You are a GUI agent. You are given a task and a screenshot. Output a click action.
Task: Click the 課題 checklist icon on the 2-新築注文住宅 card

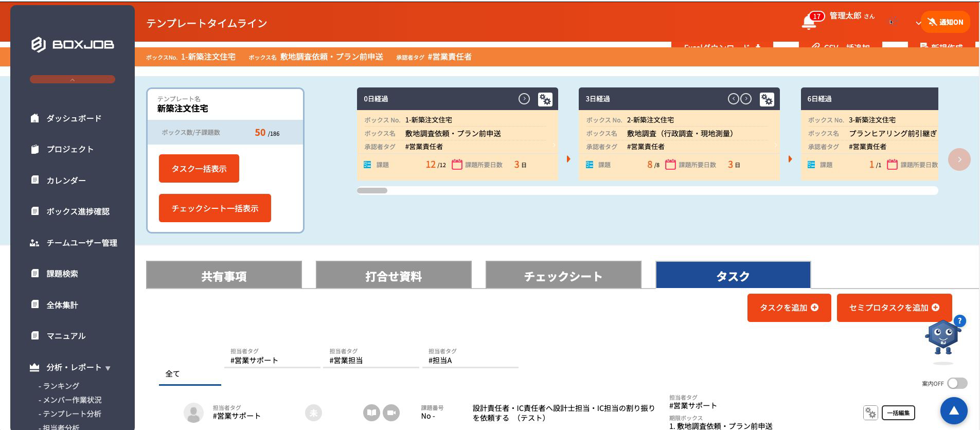pyautogui.click(x=590, y=165)
